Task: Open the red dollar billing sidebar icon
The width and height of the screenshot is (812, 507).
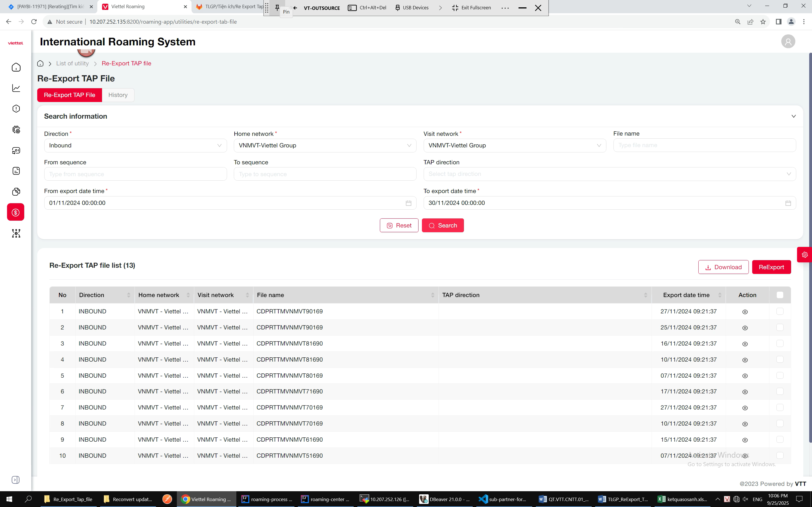Action: point(16,212)
